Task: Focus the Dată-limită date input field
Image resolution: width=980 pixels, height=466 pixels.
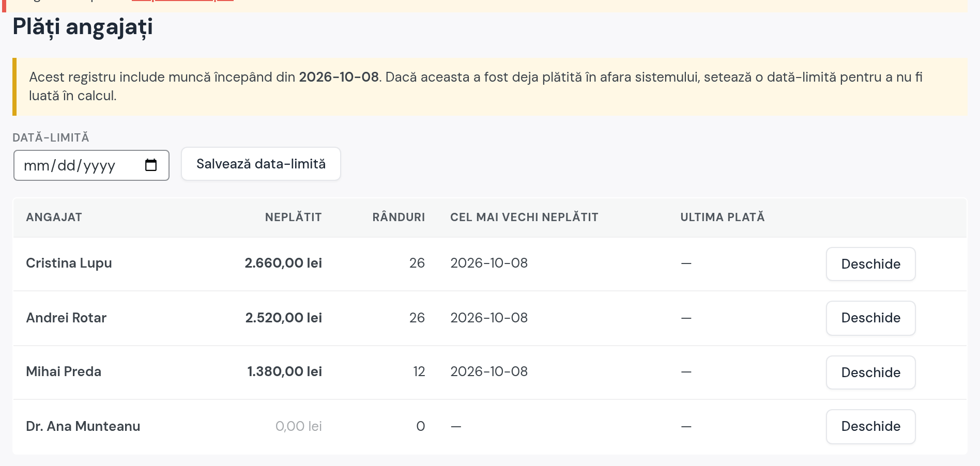Action: point(91,165)
